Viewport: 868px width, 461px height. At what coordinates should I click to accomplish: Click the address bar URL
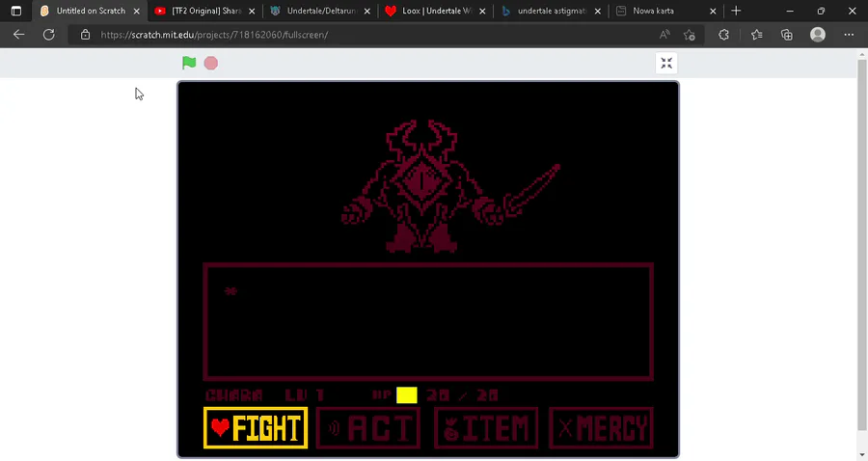click(x=214, y=35)
